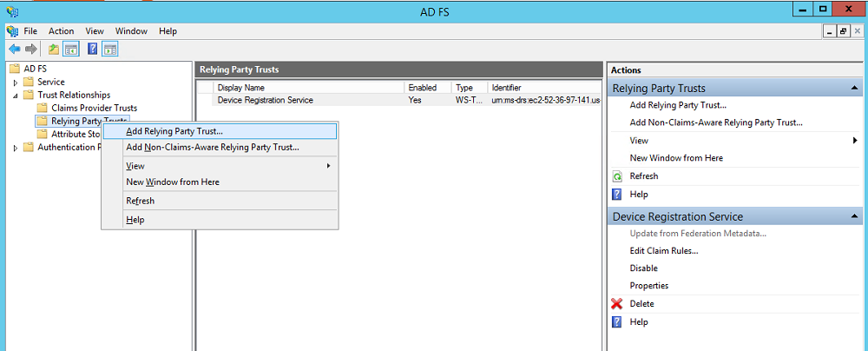Sort by the Display Name column header
The width and height of the screenshot is (868, 351).
[241, 88]
